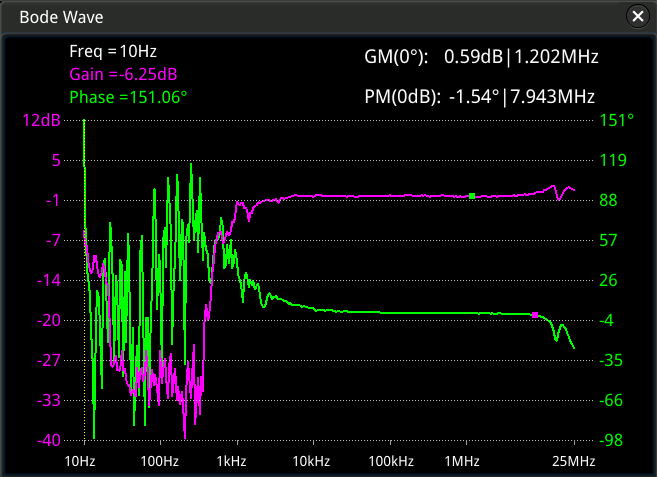The width and height of the screenshot is (657, 477).
Task: Click the 1MHz frequency axis label
Action: click(x=462, y=461)
